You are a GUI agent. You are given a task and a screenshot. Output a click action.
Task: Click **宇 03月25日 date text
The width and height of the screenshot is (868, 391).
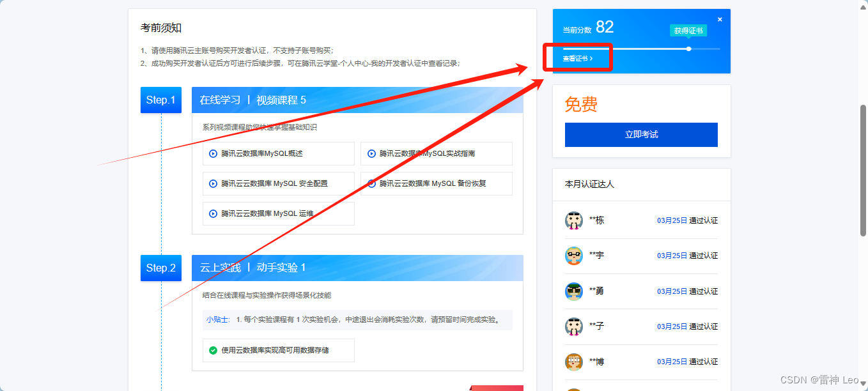672,256
